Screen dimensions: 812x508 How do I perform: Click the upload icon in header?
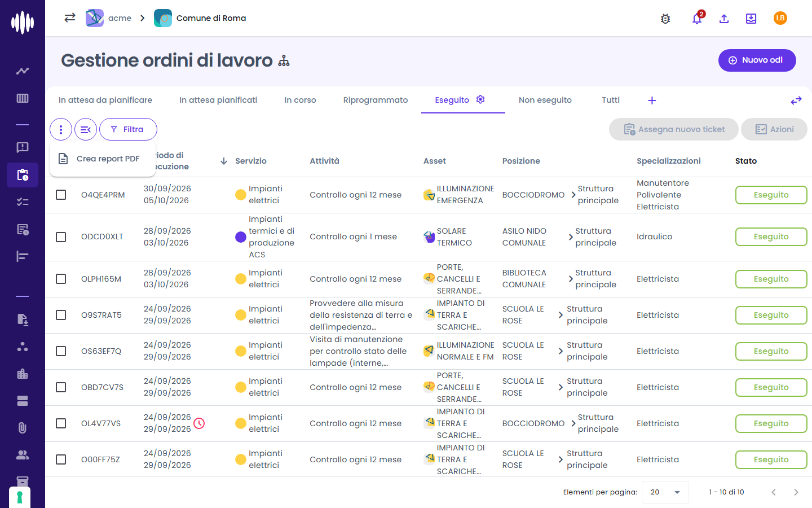pyautogui.click(x=724, y=19)
